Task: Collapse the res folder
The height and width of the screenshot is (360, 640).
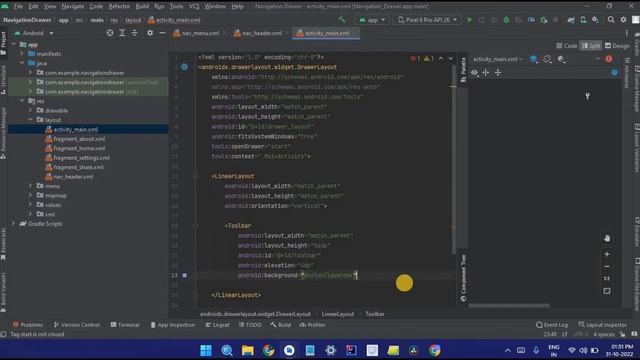Action: click(22, 101)
